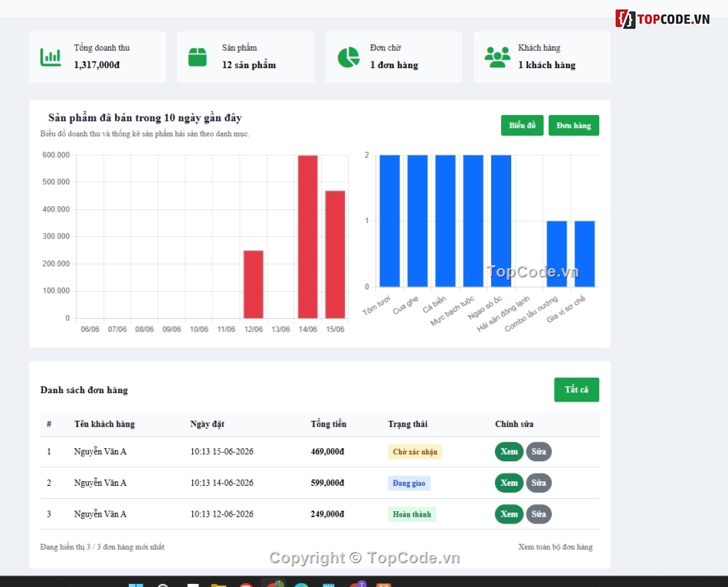Click the blue Combo lẩu nướng bar

click(556, 254)
